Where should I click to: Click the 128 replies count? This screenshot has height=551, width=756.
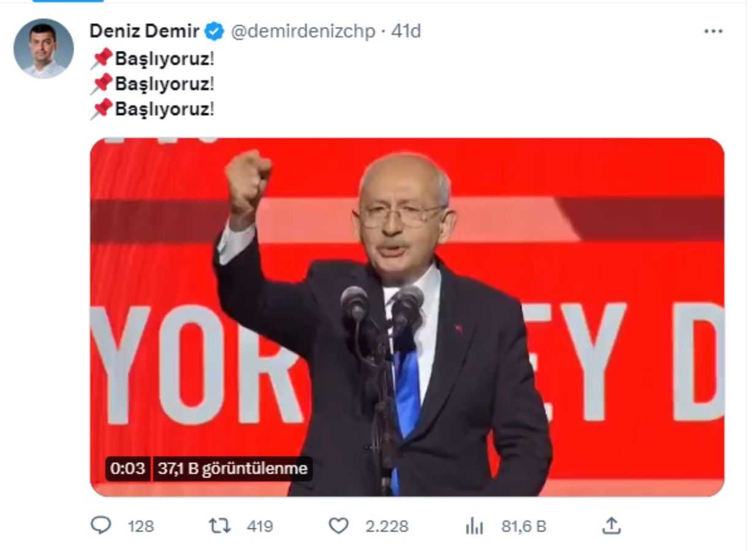point(141,526)
